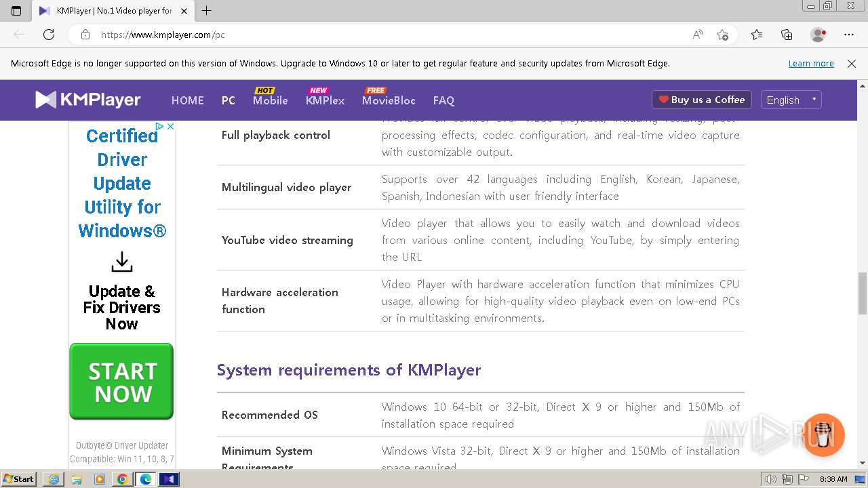Viewport: 868px width, 488px height.
Task: Click the System requirements of KMPlayer heading
Action: point(349,370)
